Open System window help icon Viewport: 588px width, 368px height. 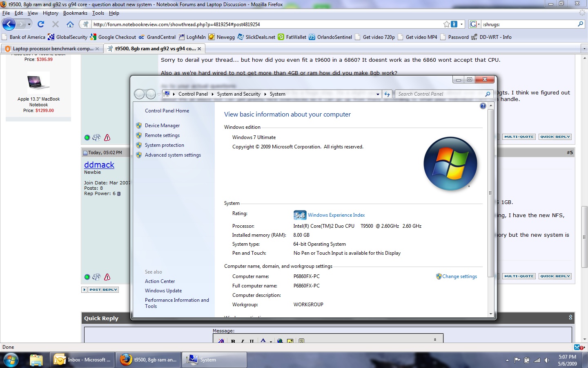click(483, 106)
